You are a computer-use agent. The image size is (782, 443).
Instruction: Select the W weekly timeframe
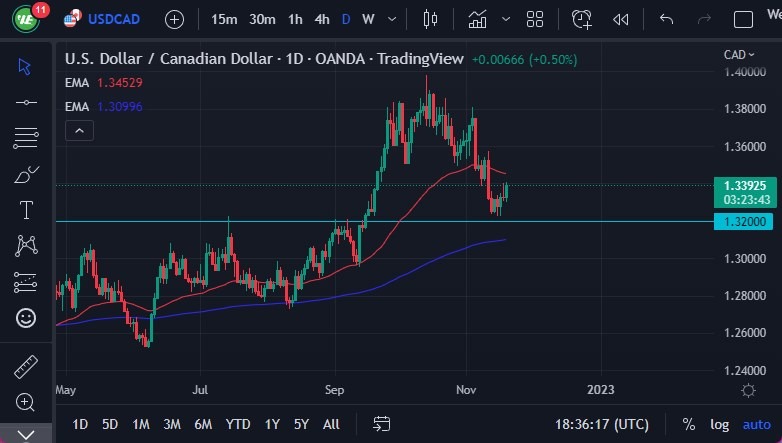[x=368, y=19]
